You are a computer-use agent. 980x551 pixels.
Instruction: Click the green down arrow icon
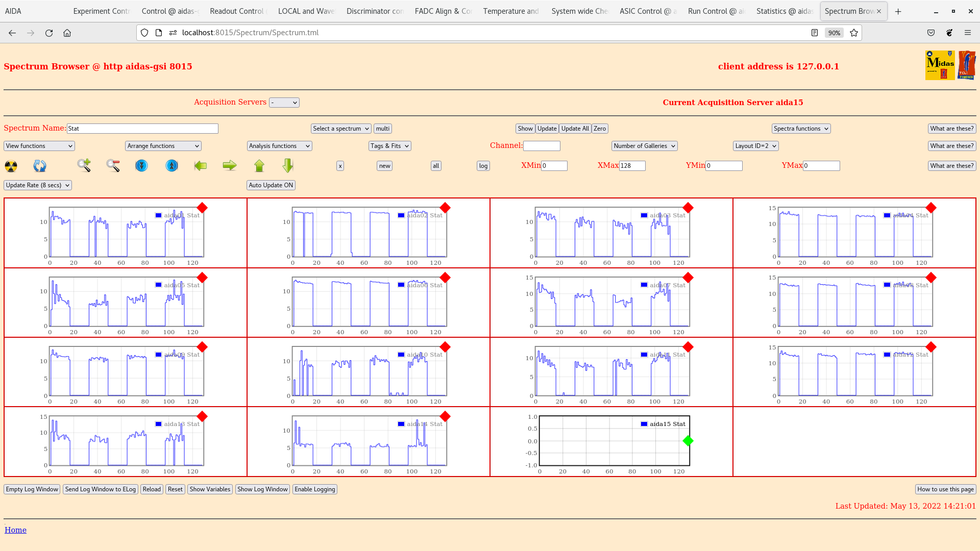[x=288, y=165]
